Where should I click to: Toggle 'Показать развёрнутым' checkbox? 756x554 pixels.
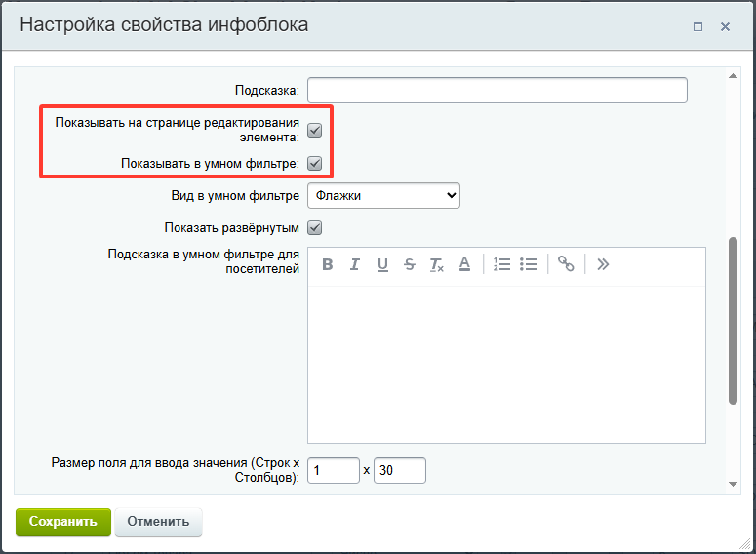[315, 227]
